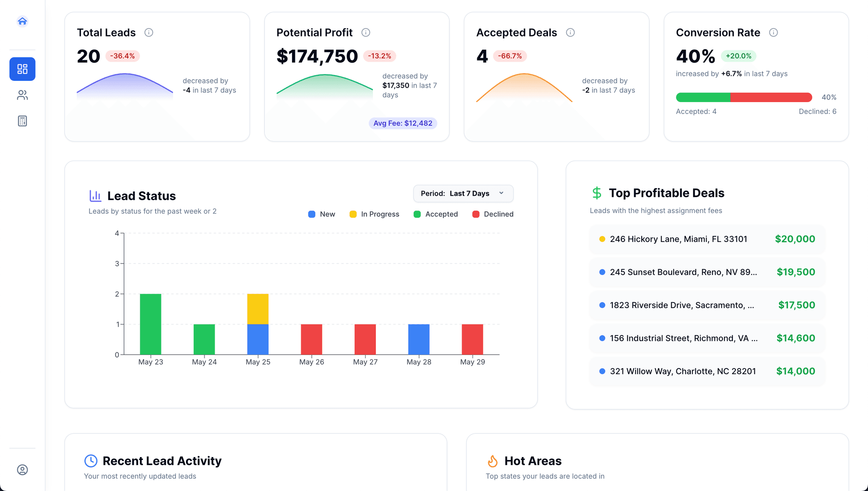868x491 pixels.
Task: Click info icon beside Conversion Rate
Action: point(773,33)
